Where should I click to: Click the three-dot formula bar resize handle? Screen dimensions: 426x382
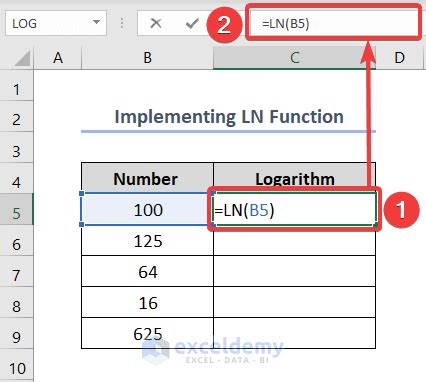tap(122, 23)
